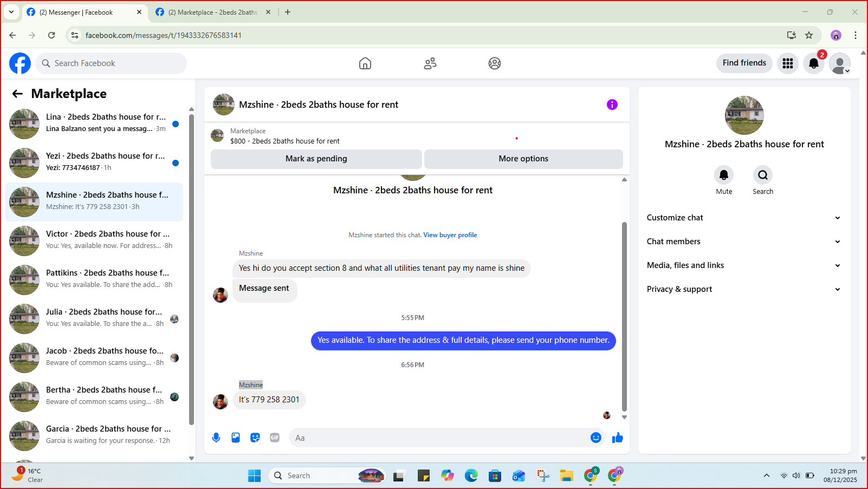Open Windows Start menu
The image size is (868, 489).
click(255, 475)
